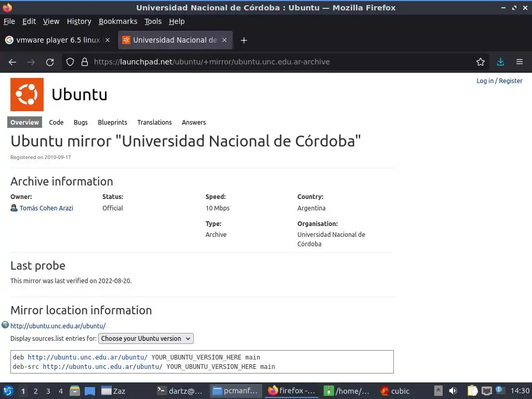This screenshot has height=399, width=532.
Task: Click the Ubuntu heading text
Action: 79,95
